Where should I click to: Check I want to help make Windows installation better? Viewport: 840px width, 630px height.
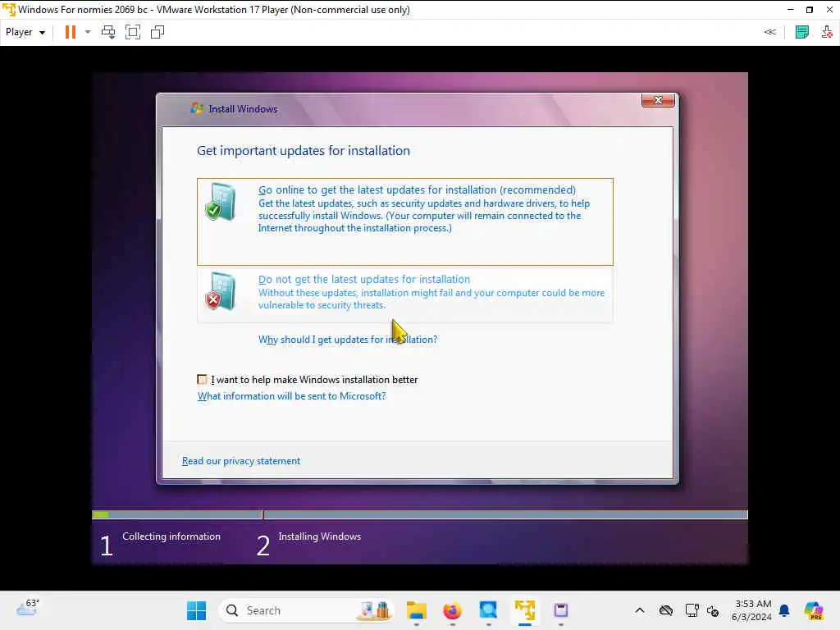tap(202, 380)
